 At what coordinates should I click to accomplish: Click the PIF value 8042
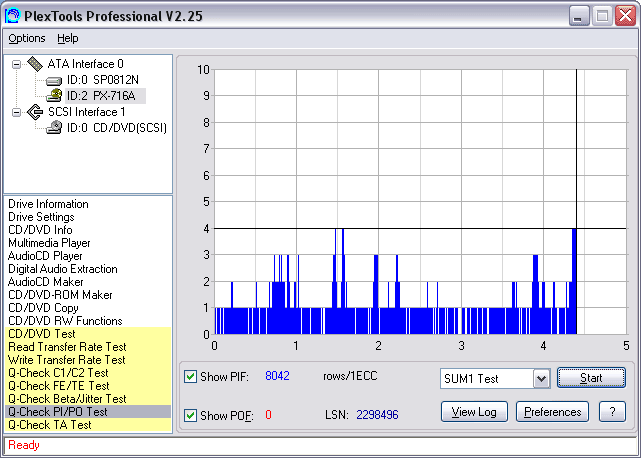(x=277, y=376)
